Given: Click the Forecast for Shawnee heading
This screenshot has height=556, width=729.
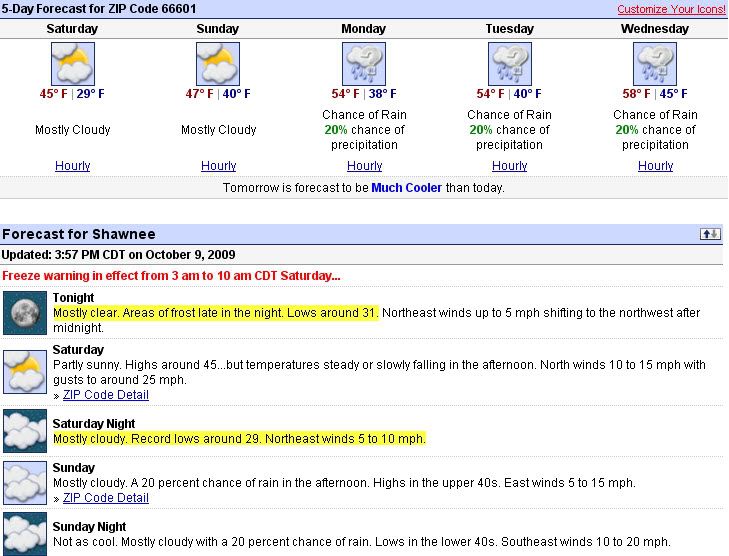Looking at the screenshot, I should pyautogui.click(x=79, y=234).
